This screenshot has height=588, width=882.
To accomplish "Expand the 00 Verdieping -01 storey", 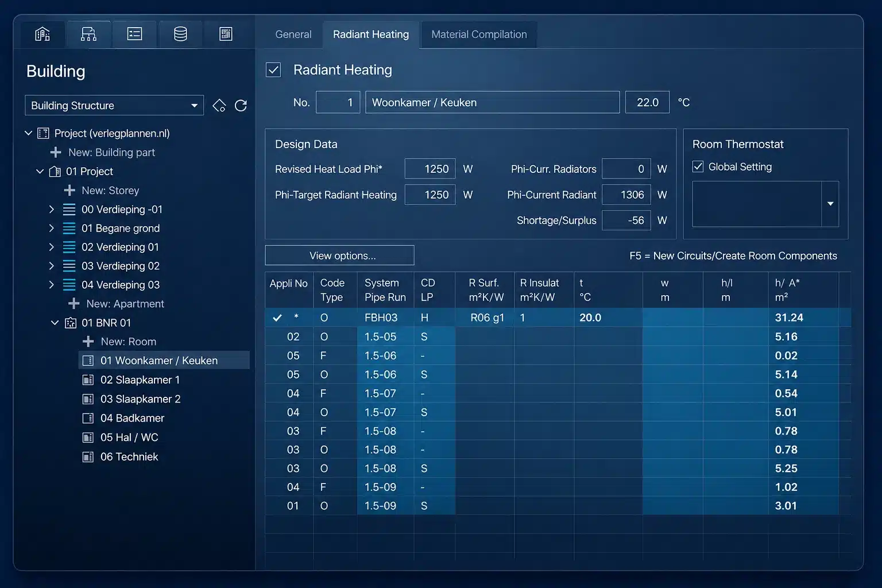I will (x=51, y=209).
